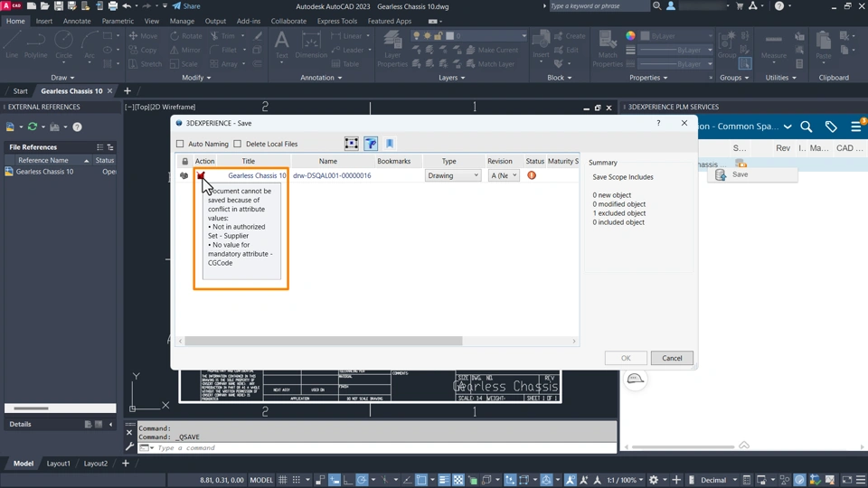Click the Dimension tool
Viewport: 868px width, 488px height.
311,45
